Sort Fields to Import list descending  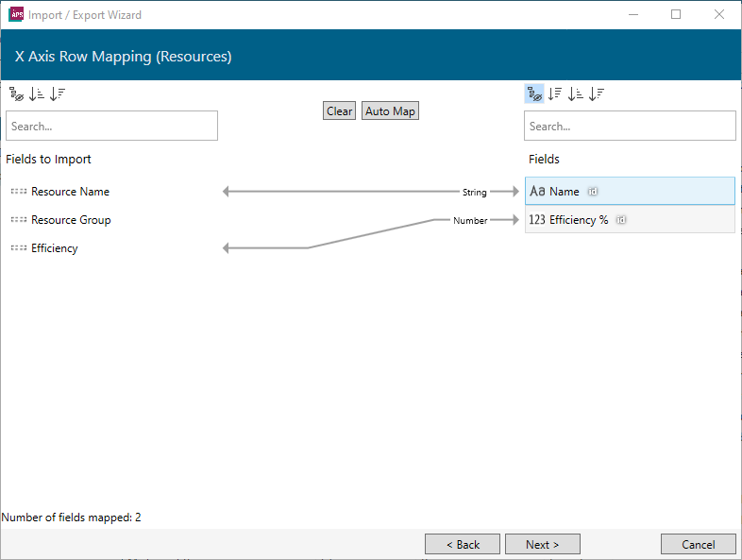(58, 93)
